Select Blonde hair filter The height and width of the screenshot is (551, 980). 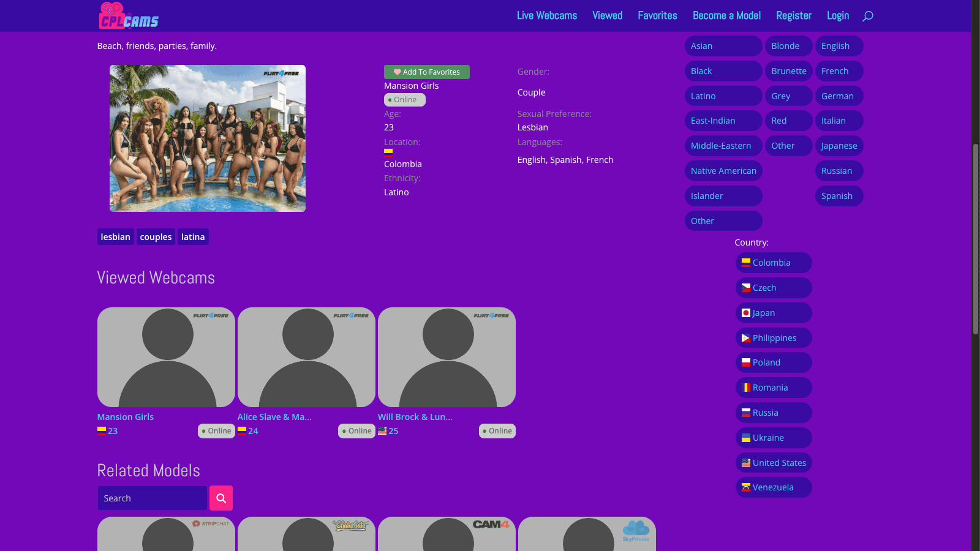(x=789, y=46)
